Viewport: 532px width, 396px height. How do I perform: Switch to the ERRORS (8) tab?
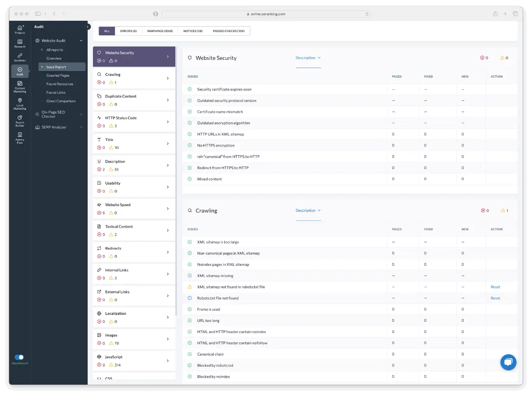pyautogui.click(x=128, y=31)
